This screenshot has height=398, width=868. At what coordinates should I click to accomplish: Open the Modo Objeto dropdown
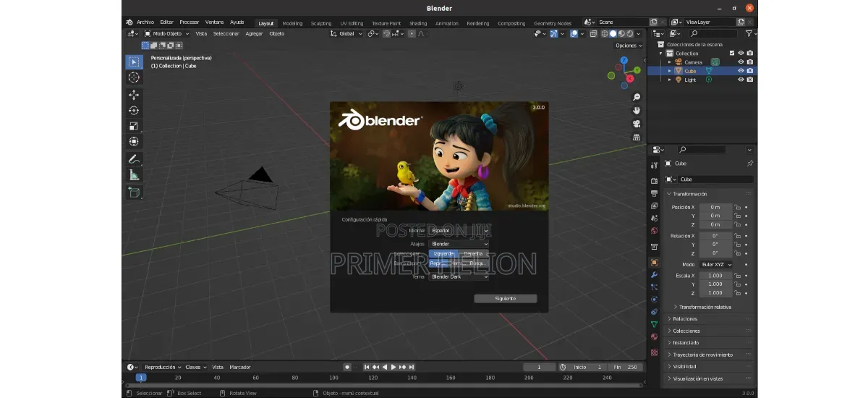166,33
